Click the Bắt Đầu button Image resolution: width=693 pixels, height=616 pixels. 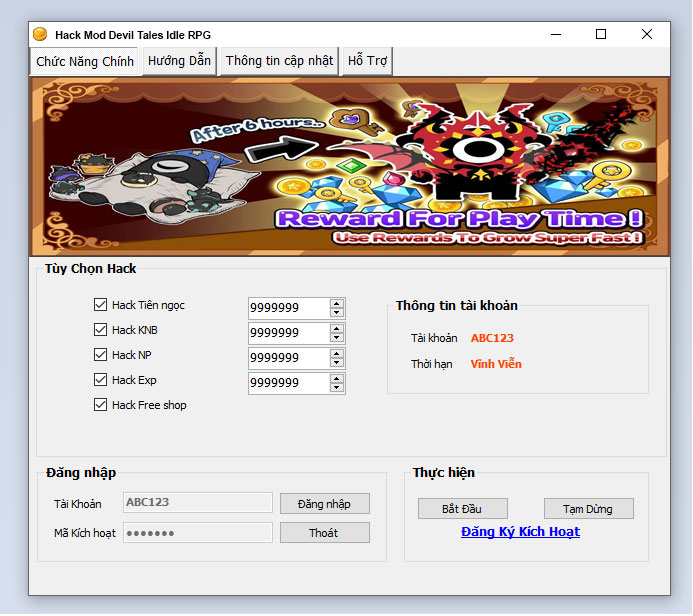tap(463, 509)
